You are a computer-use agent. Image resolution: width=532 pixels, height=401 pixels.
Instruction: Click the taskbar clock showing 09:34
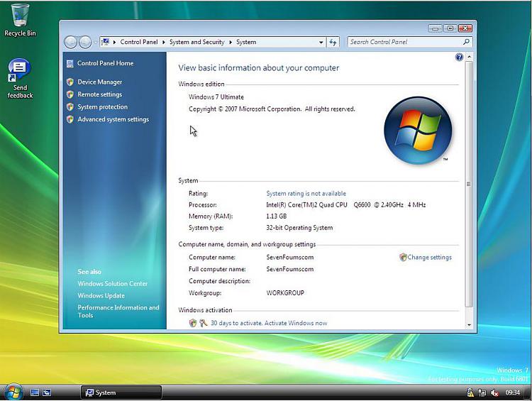click(x=513, y=392)
